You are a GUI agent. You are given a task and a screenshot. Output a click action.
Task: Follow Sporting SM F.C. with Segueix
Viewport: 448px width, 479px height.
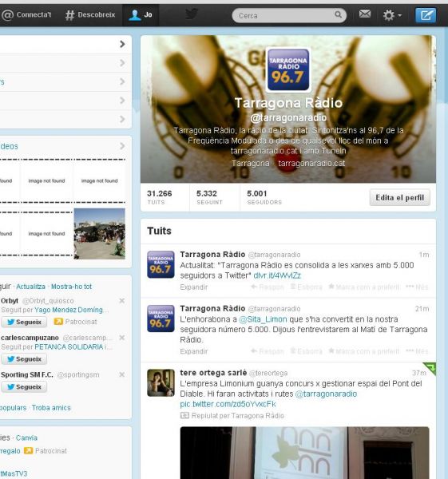tap(24, 386)
